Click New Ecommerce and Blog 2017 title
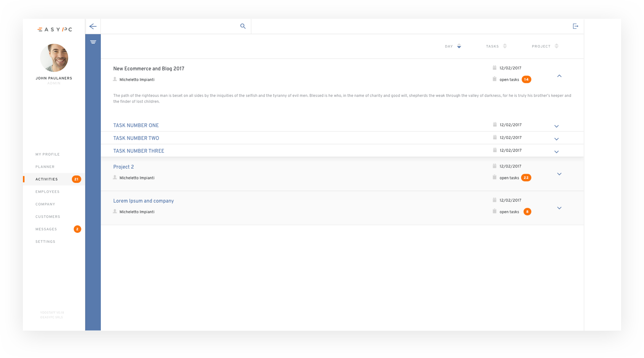 click(x=149, y=69)
